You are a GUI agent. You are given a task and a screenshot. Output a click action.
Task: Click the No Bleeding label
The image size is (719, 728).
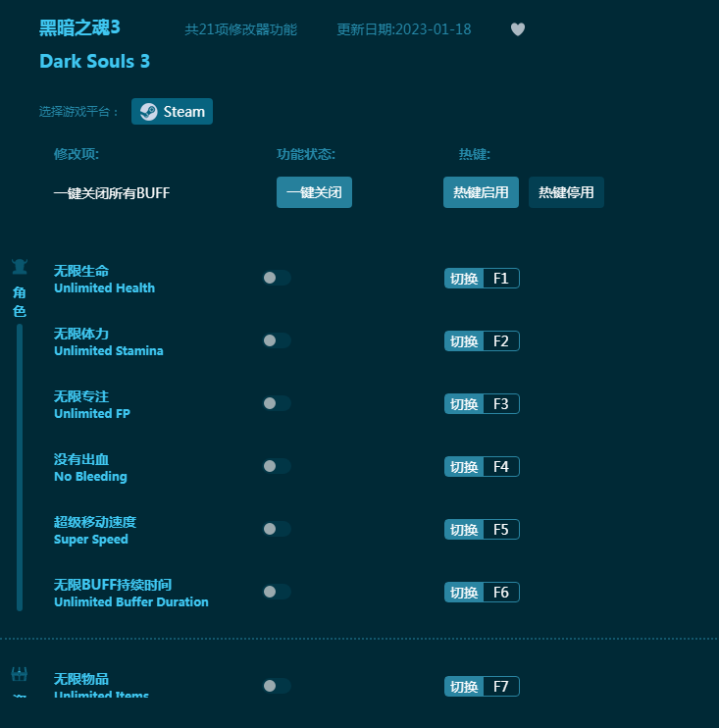[90, 477]
